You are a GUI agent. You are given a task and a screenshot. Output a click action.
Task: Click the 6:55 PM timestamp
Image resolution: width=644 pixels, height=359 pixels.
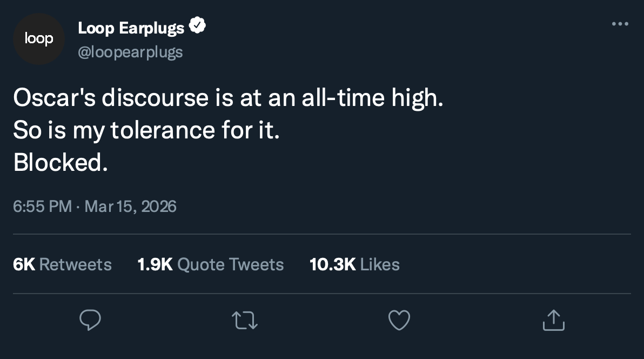42,207
